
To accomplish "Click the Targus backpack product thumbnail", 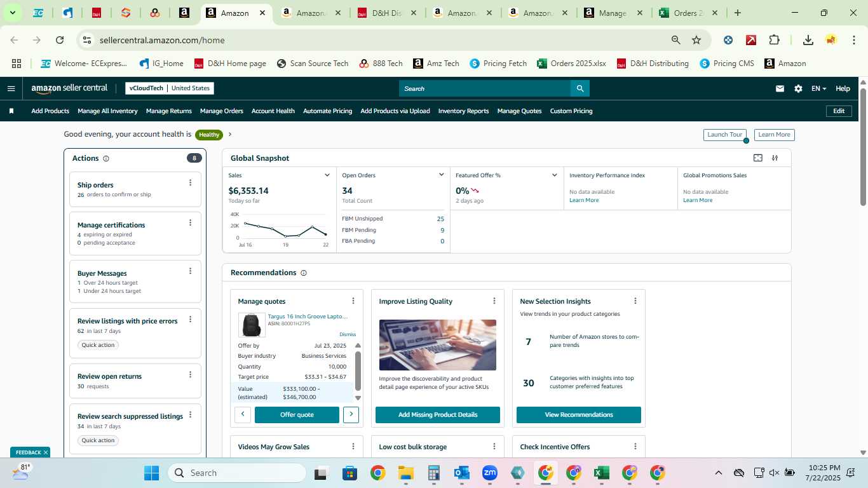I will [x=252, y=325].
